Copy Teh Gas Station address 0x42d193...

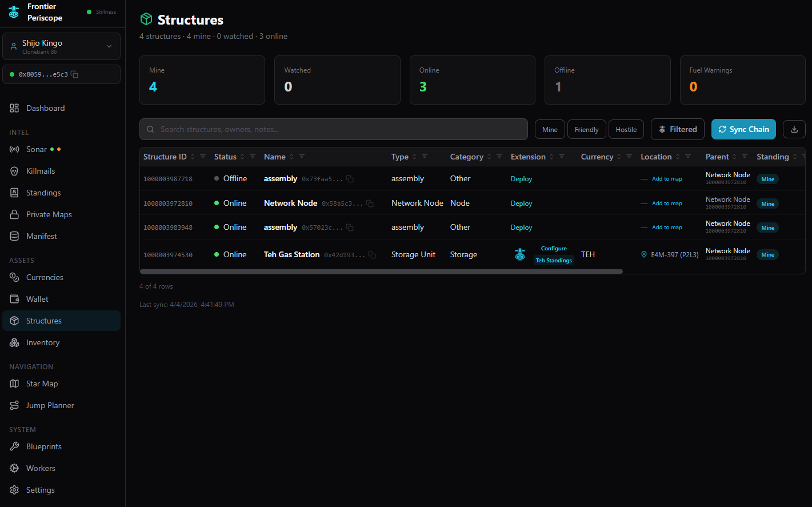pos(372,255)
